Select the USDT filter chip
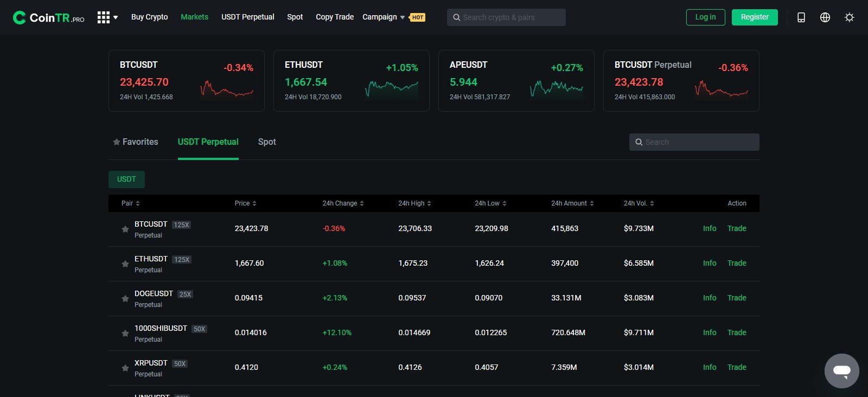The width and height of the screenshot is (868, 397). click(x=126, y=179)
